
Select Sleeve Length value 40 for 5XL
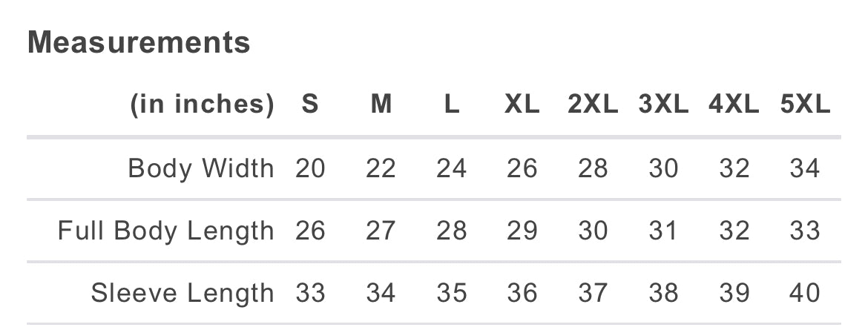(x=805, y=293)
